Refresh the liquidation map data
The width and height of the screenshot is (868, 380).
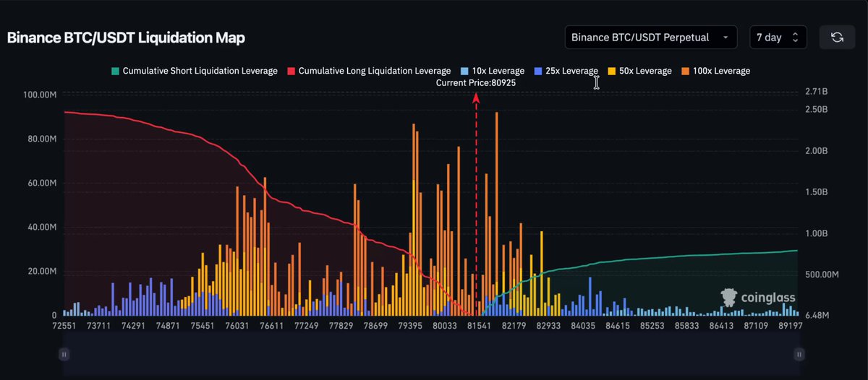tap(837, 38)
